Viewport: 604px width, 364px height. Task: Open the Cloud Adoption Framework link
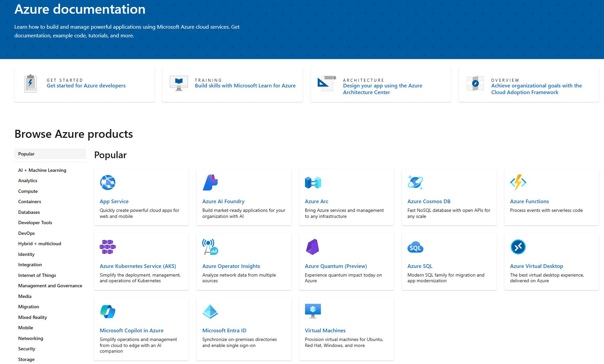click(x=536, y=89)
